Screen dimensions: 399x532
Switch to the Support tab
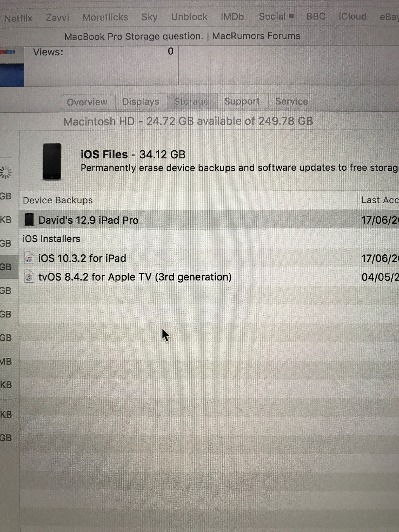(x=242, y=101)
